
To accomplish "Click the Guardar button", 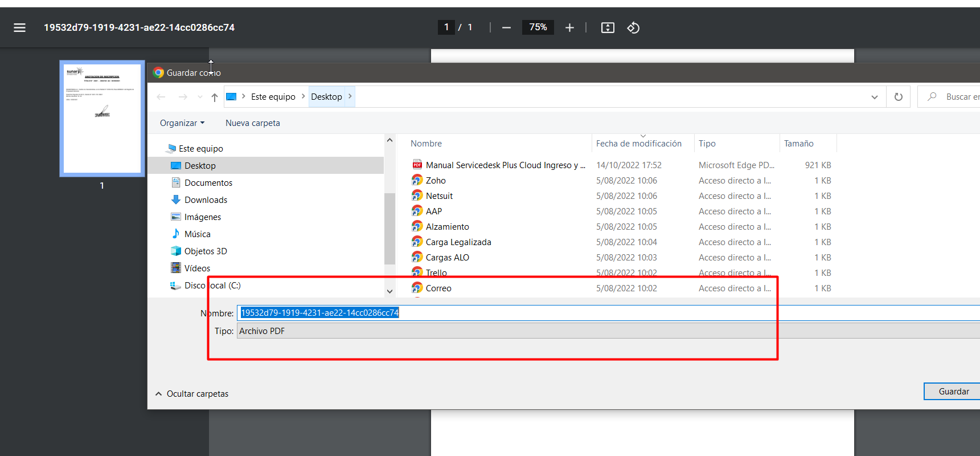I will point(953,392).
